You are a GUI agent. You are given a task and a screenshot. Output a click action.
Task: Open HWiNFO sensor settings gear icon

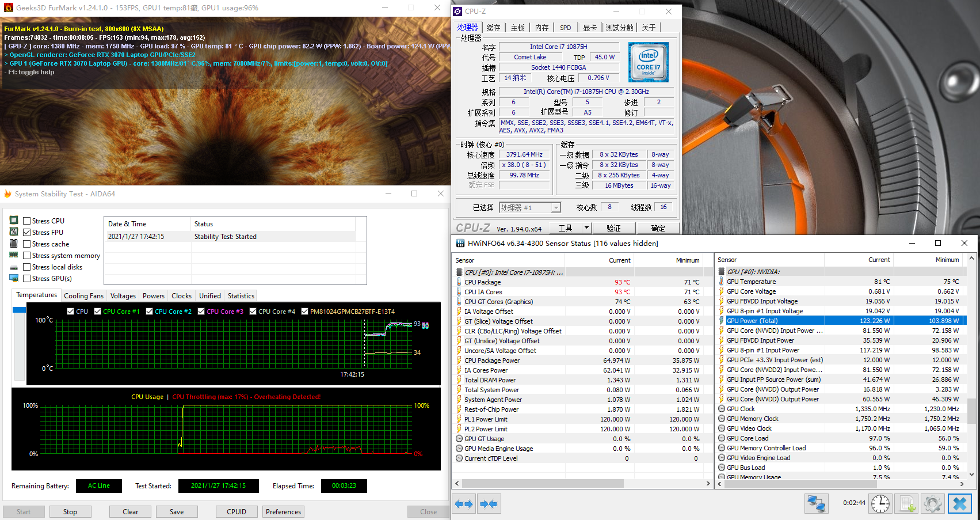click(933, 504)
